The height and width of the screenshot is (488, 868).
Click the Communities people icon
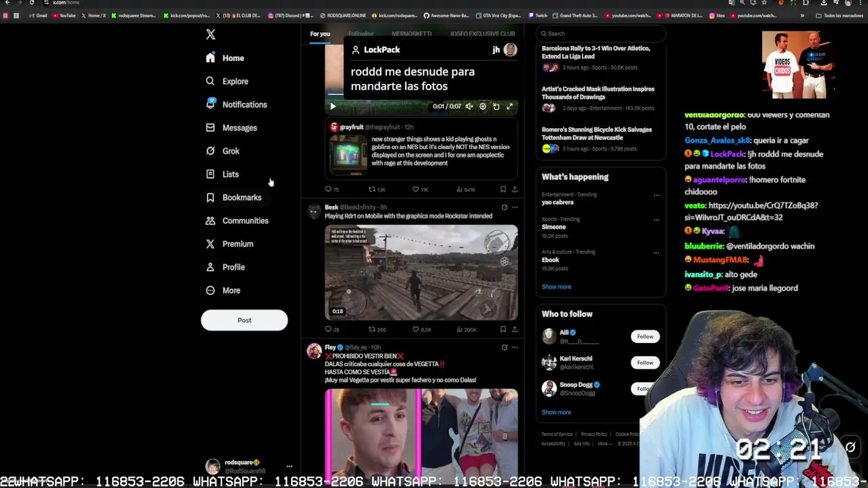(210, 220)
